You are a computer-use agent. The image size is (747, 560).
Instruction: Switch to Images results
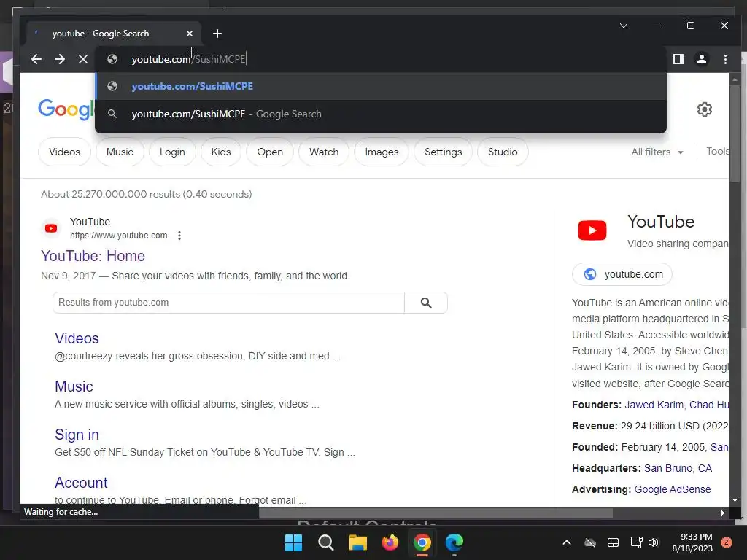[382, 152]
